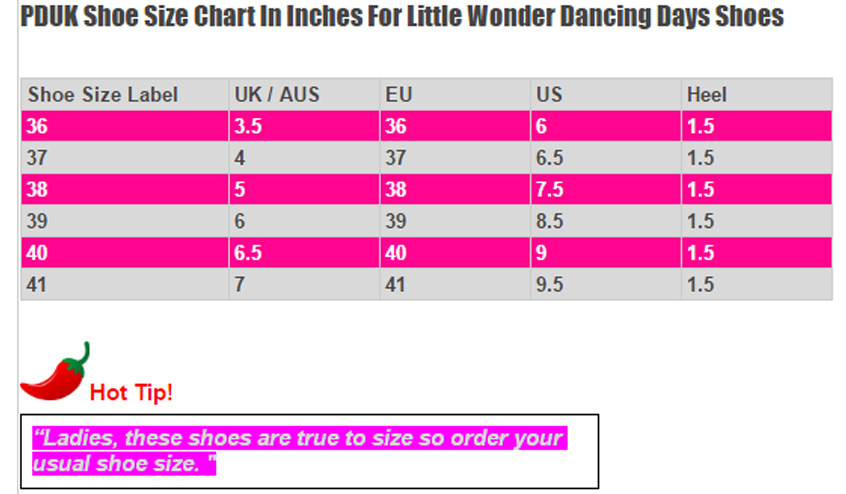Select US size 8.5 cell

[x=606, y=221]
